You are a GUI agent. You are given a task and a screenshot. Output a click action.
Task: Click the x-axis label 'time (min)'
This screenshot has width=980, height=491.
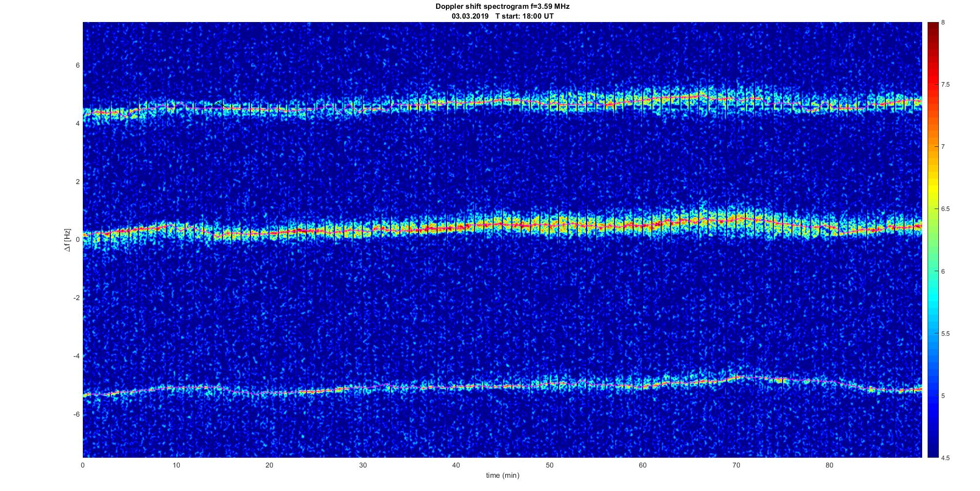click(502, 475)
